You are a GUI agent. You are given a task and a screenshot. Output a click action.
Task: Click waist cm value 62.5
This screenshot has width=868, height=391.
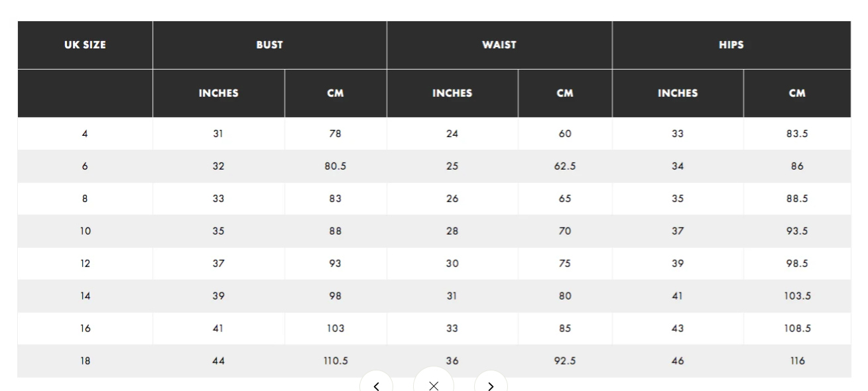565,166
